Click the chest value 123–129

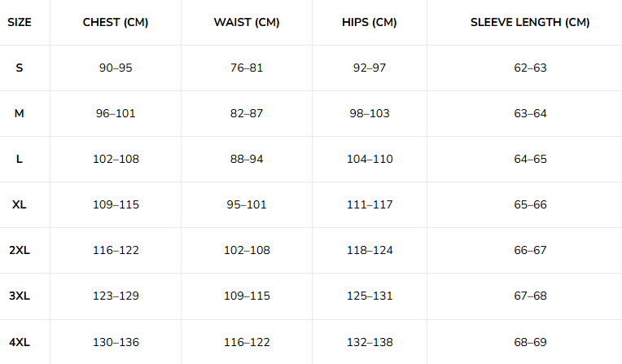pos(116,296)
